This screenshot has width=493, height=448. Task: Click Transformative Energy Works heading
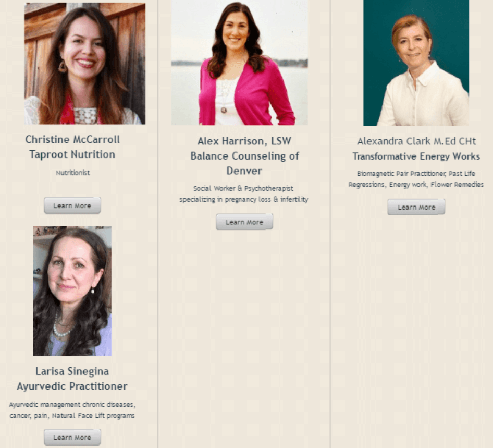(416, 156)
